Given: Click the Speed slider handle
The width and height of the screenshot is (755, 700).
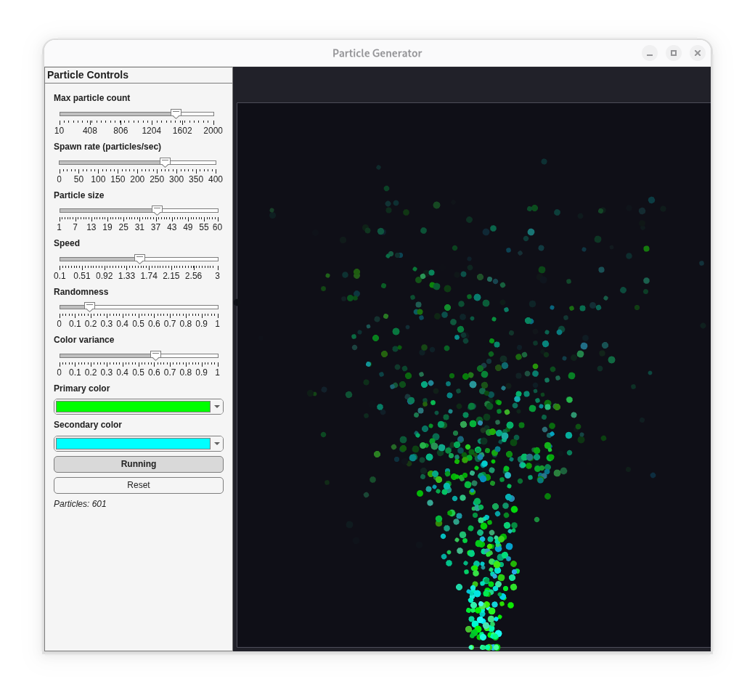Looking at the screenshot, I should point(139,259).
